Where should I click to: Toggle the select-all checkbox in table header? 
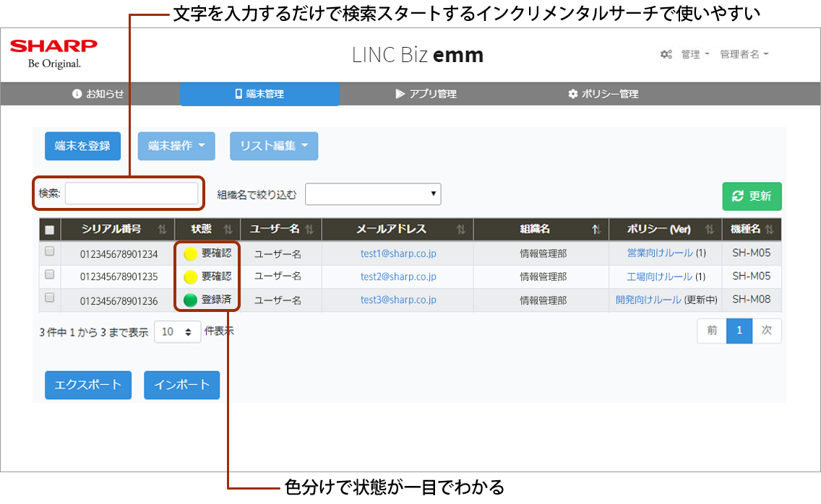pyautogui.click(x=50, y=230)
